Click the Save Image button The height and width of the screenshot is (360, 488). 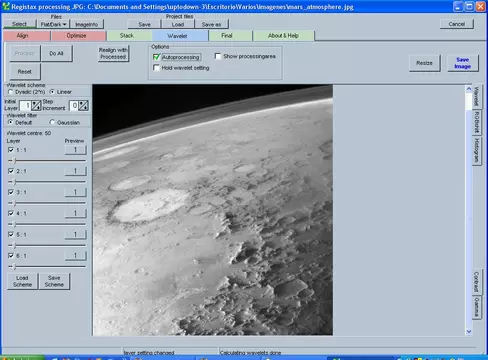462,63
